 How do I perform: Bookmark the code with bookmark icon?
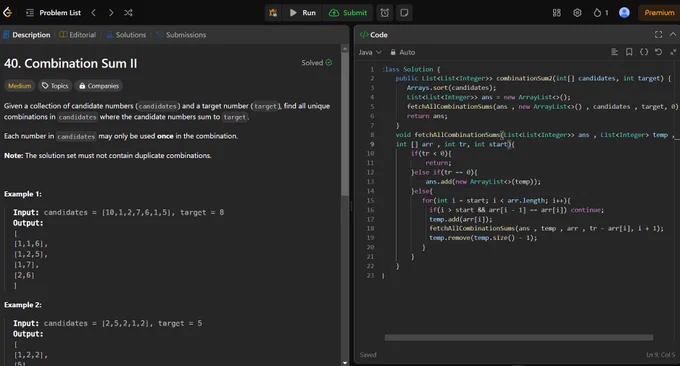click(x=629, y=52)
